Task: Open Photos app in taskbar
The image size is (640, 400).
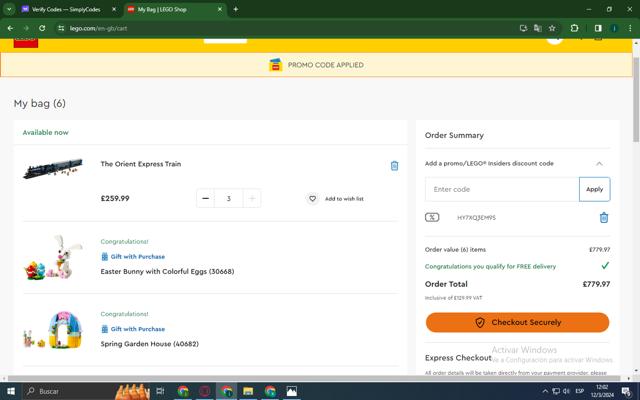Action: [x=291, y=391]
